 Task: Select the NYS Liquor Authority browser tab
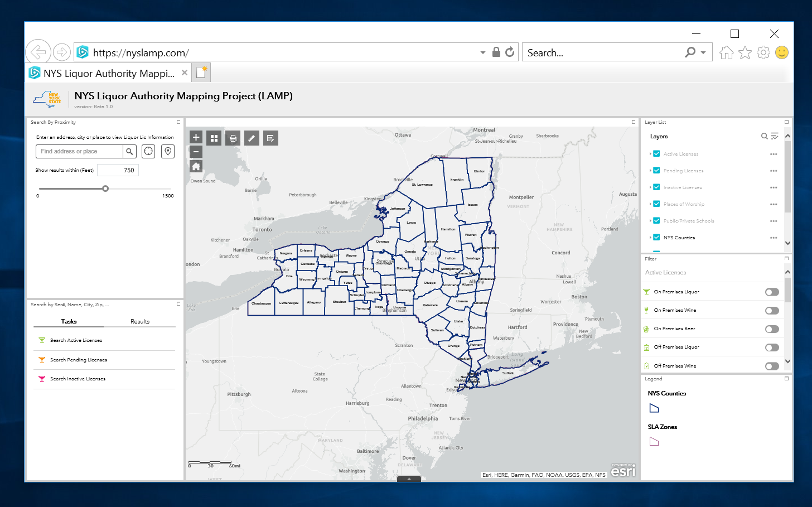click(x=109, y=73)
